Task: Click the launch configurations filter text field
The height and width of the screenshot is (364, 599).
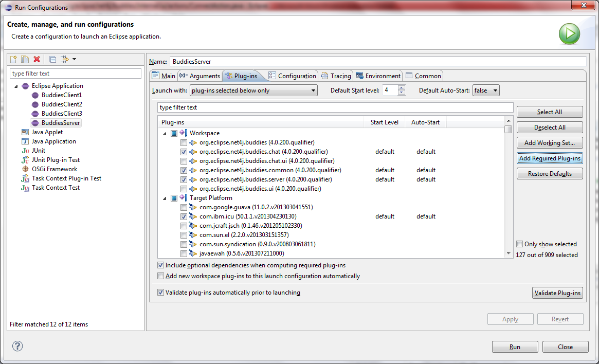Action: pyautogui.click(x=75, y=74)
